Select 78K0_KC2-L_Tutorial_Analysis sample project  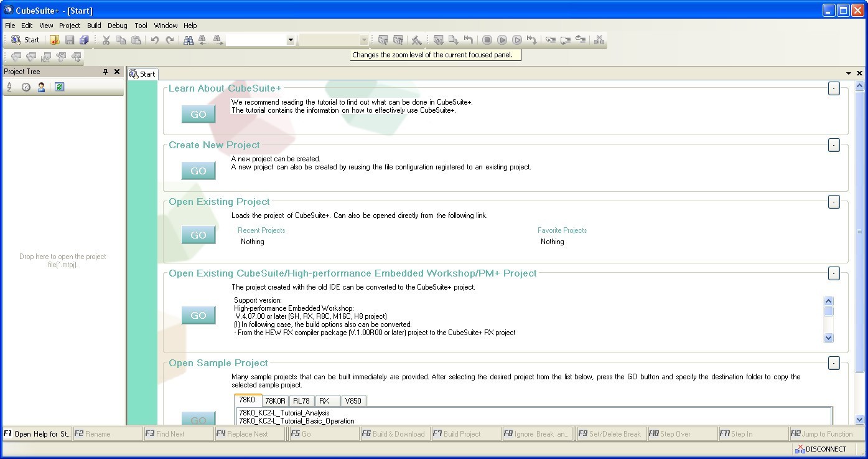pos(284,412)
